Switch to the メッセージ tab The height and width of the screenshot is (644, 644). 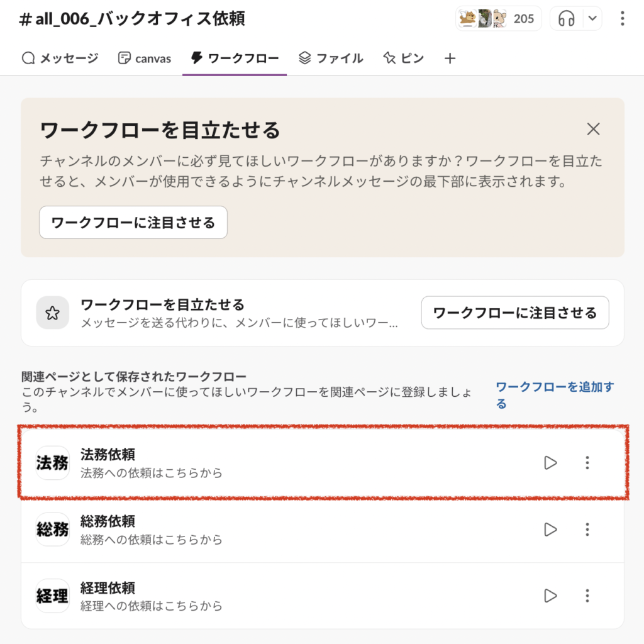click(60, 58)
